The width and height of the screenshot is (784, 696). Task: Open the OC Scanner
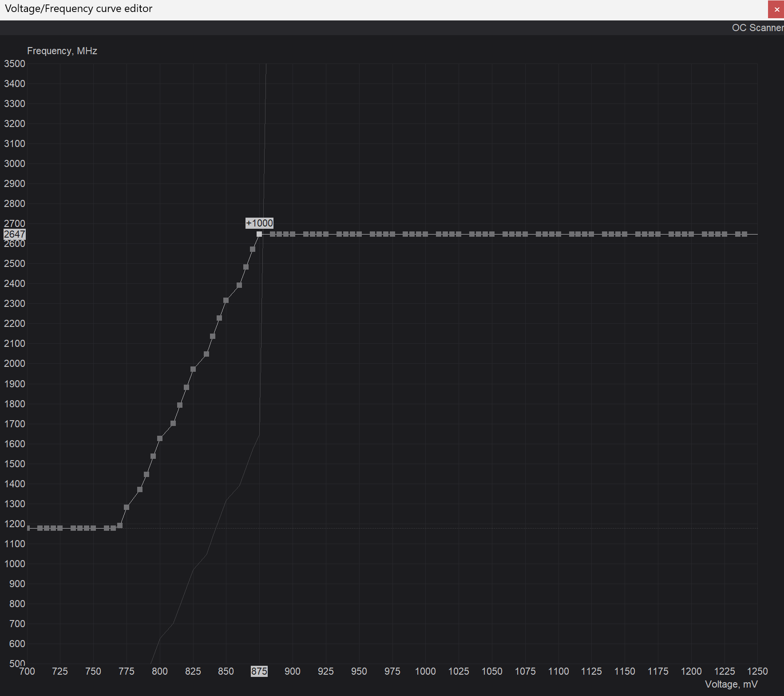757,28
